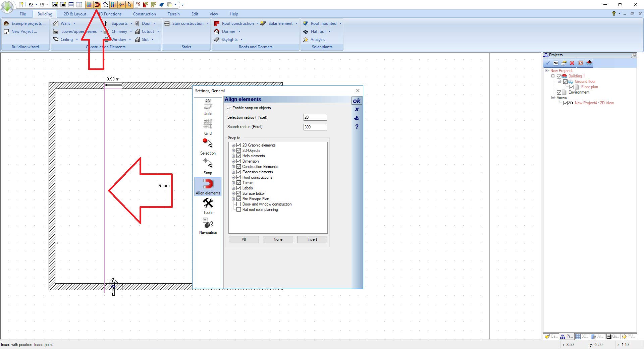Expand the 2D Graphic elements tree node
The width and height of the screenshot is (644, 349).
233,145
